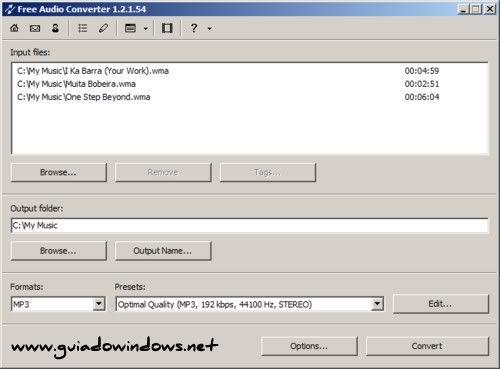Viewport: 500px width, 369px height.
Task: Expand the arrow beside the help icon
Action: tap(209, 29)
